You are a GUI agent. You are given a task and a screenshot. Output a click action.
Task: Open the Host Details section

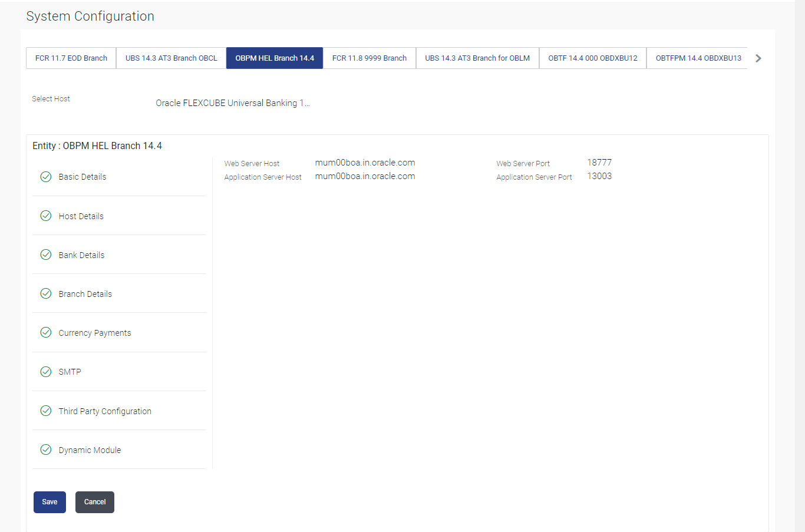tap(120, 216)
